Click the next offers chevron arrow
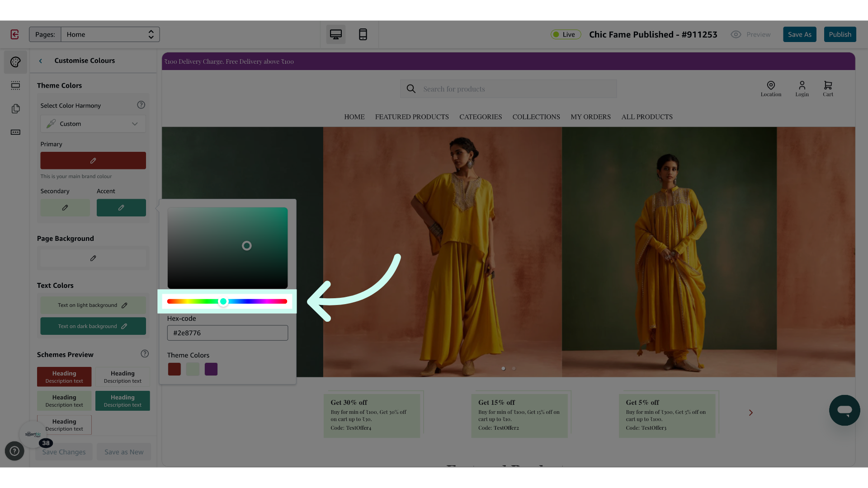Image resolution: width=868 pixels, height=488 pixels. 751,413
